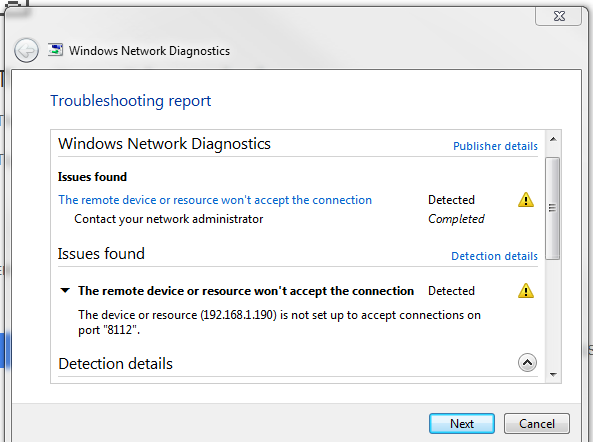Click the Detection details section heading
Viewport: 593px width, 442px height.
coord(115,364)
